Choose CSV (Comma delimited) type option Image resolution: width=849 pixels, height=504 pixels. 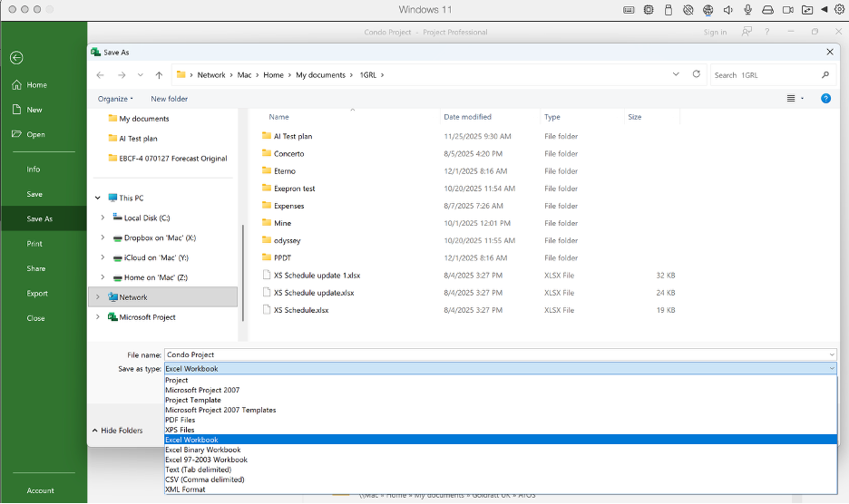[x=501, y=480]
